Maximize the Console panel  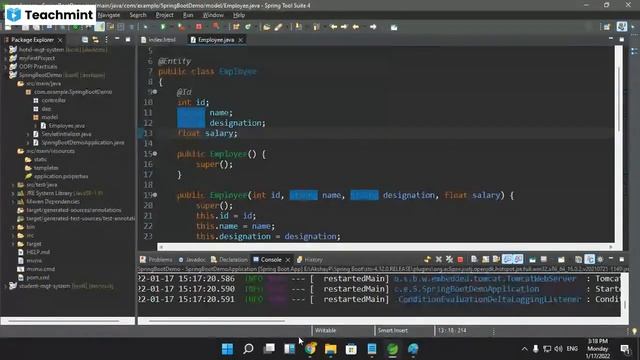click(622, 259)
